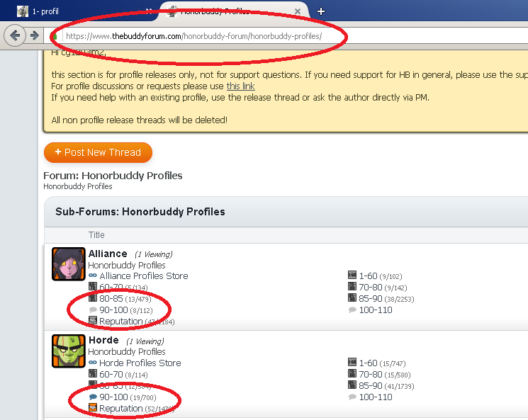Click the browser back arrow button
Viewport: 528px width, 420px height.
point(16,35)
